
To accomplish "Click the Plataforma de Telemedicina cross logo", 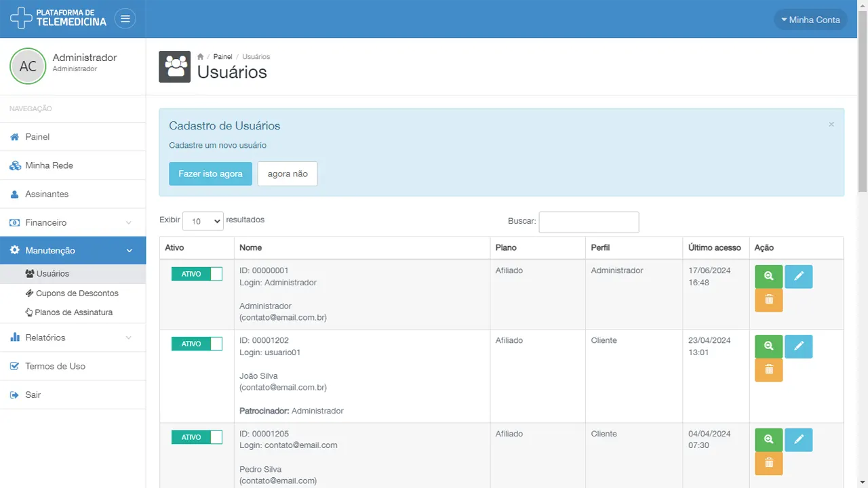I will tap(21, 18).
